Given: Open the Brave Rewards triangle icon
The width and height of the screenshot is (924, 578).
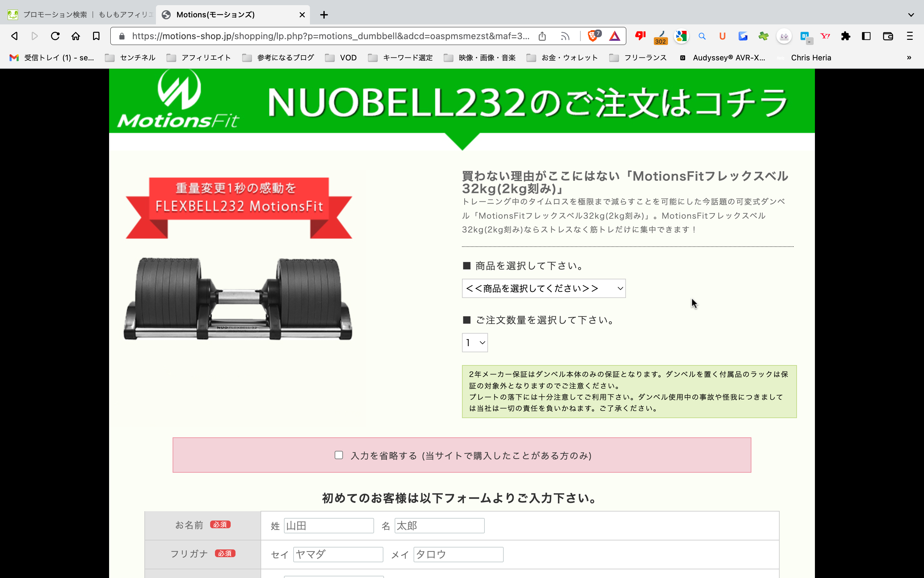Looking at the screenshot, I should (615, 36).
